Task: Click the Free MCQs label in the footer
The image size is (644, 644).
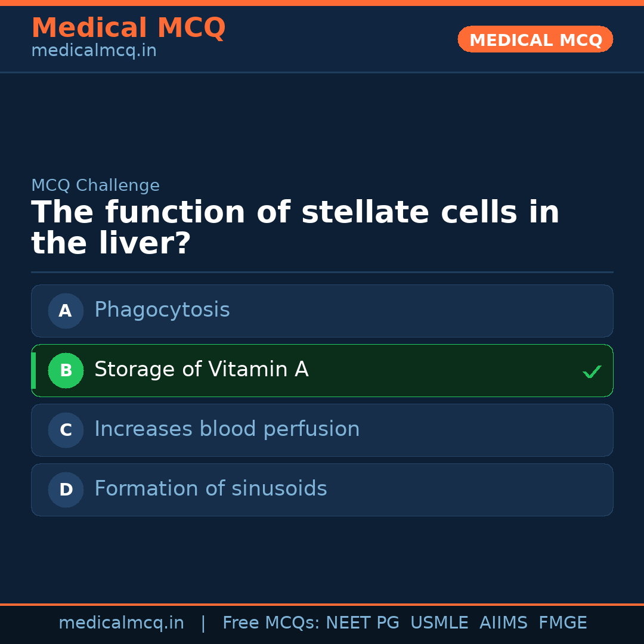Action: click(x=271, y=623)
